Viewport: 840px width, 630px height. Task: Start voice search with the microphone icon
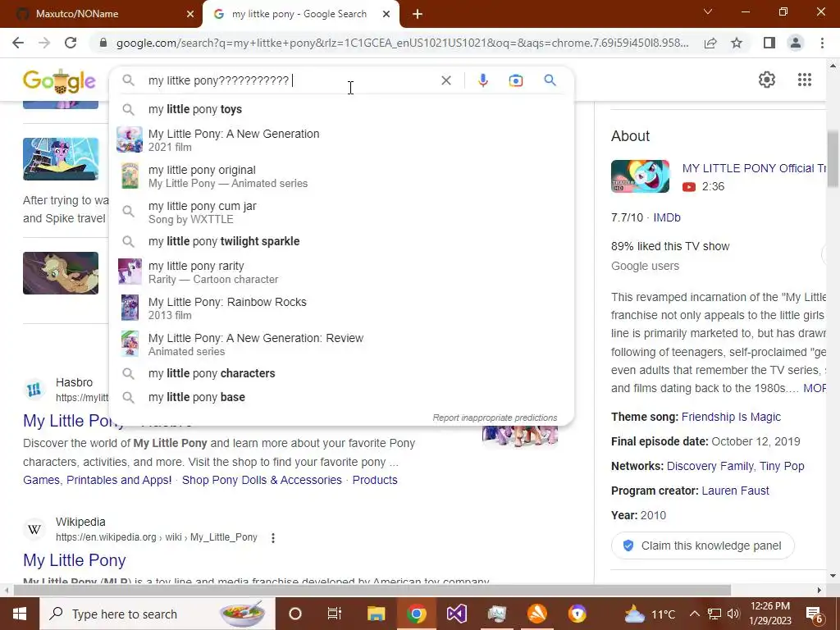482,80
